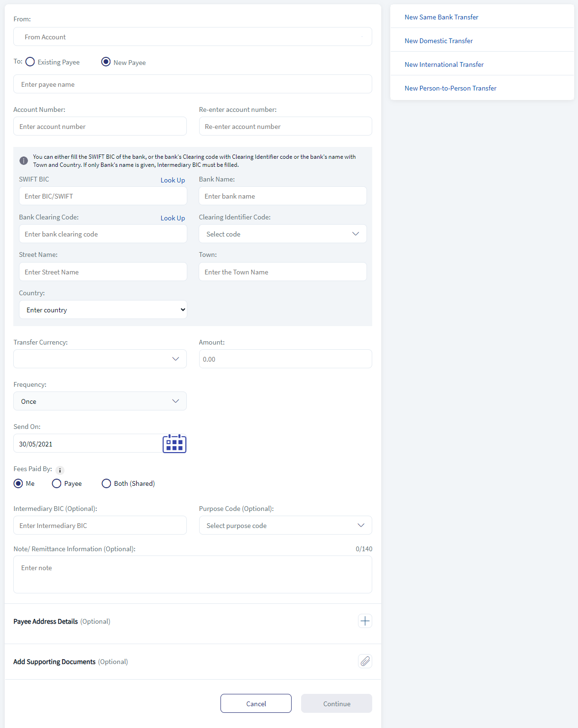Open New Domestic Transfer
The image size is (578, 728).
tap(439, 41)
